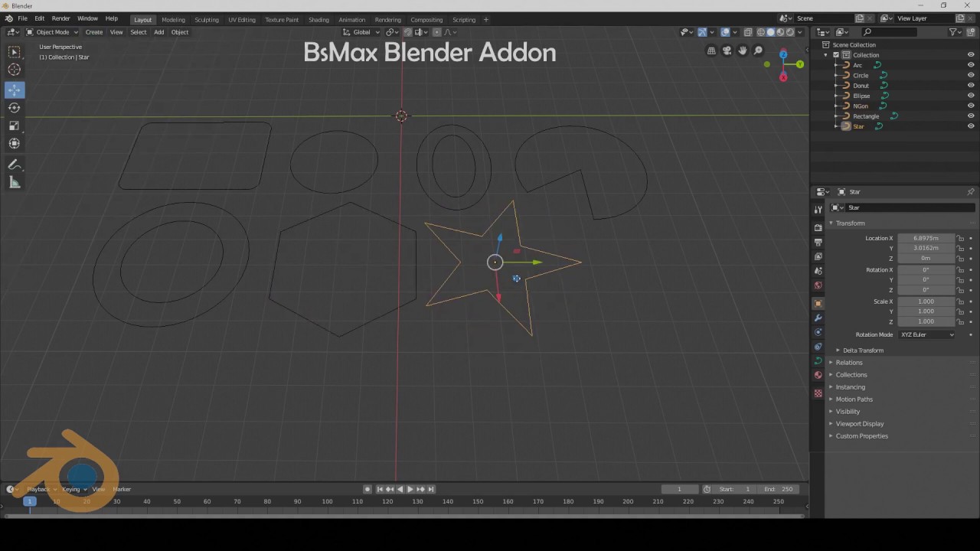980x551 pixels.
Task: Expand the Viewport Display panel
Action: point(859,424)
